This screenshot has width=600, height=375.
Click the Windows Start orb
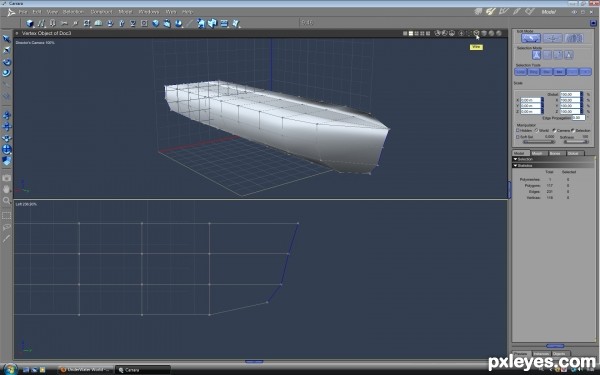pos(10,369)
